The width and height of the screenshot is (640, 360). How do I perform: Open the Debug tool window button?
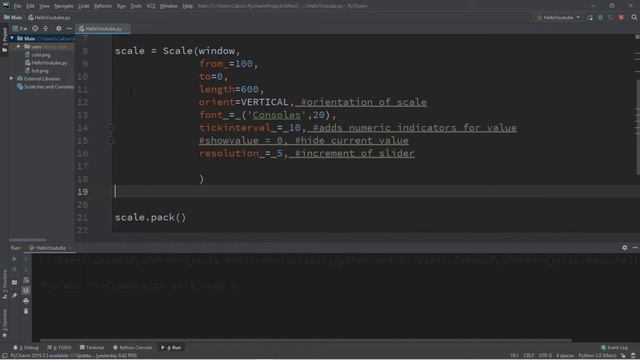[x=26, y=348]
